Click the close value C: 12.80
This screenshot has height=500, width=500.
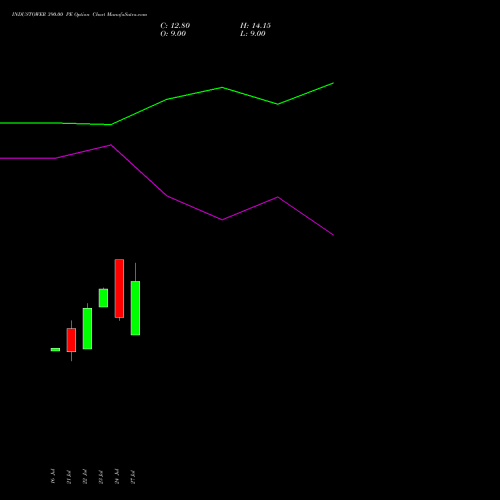pos(175,26)
